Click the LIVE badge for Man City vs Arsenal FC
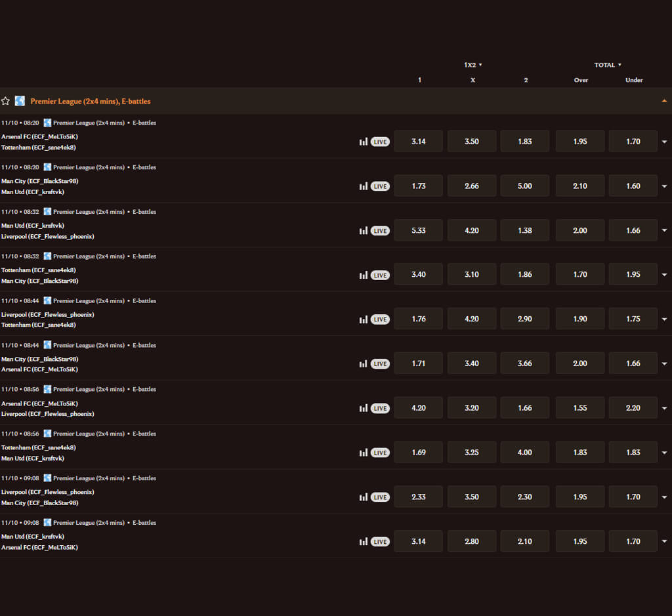 pyautogui.click(x=380, y=364)
